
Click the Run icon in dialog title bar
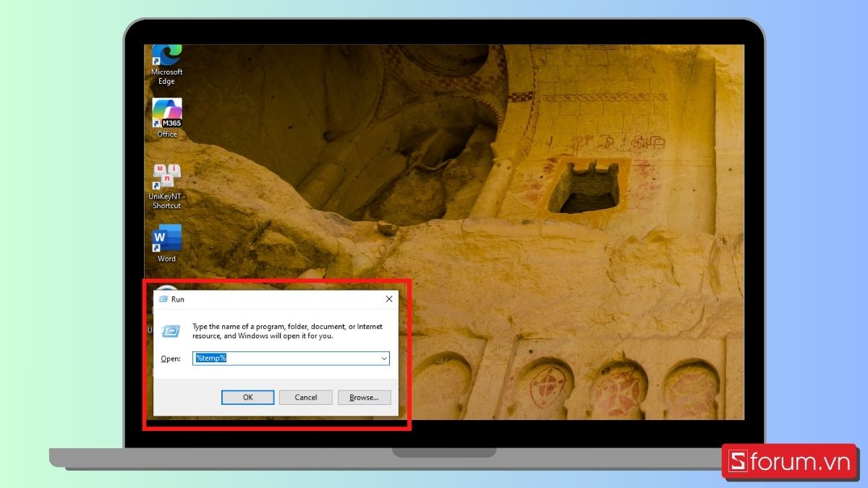point(163,299)
